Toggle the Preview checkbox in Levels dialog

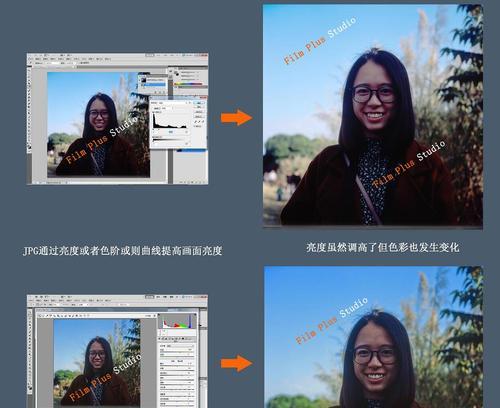click(x=195, y=126)
